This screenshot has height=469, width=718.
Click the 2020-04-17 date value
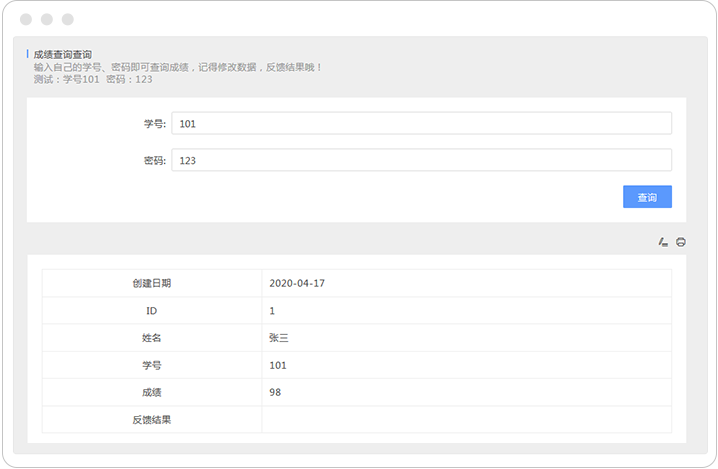(x=297, y=283)
